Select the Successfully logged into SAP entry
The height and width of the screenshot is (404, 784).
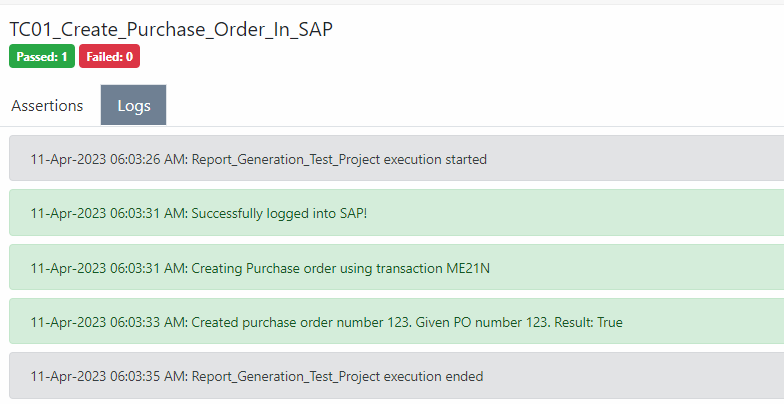coord(396,212)
